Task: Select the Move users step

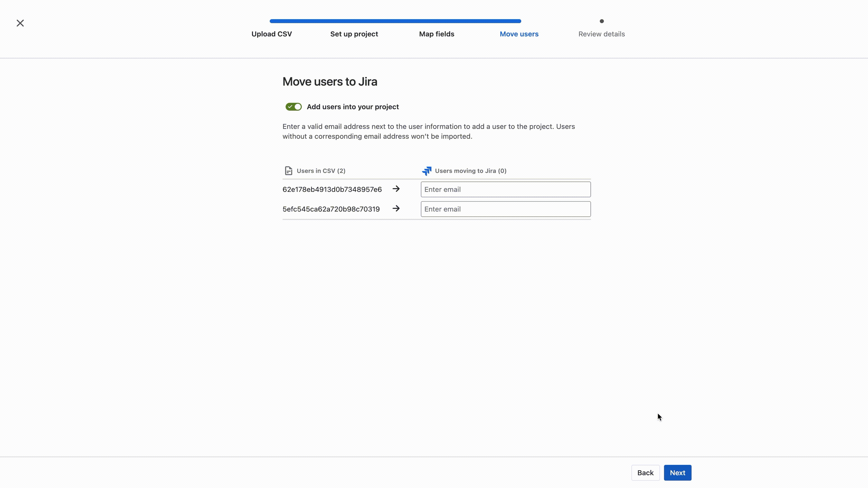Action: tap(519, 34)
